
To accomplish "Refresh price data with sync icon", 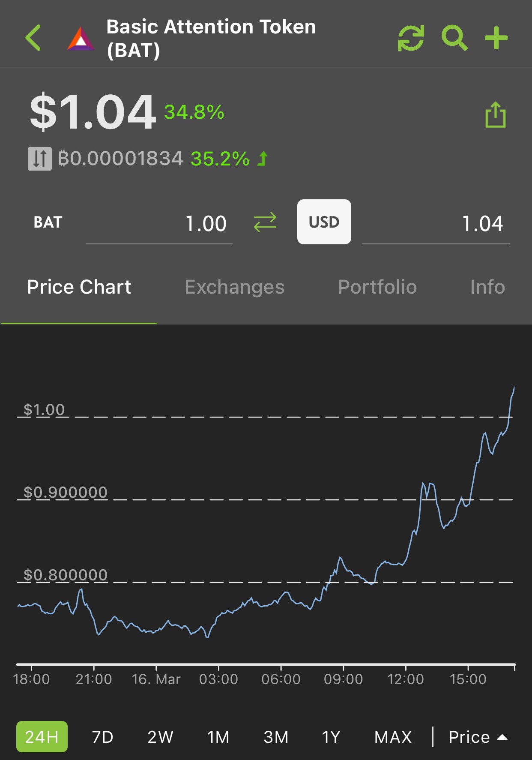I will click(x=411, y=38).
